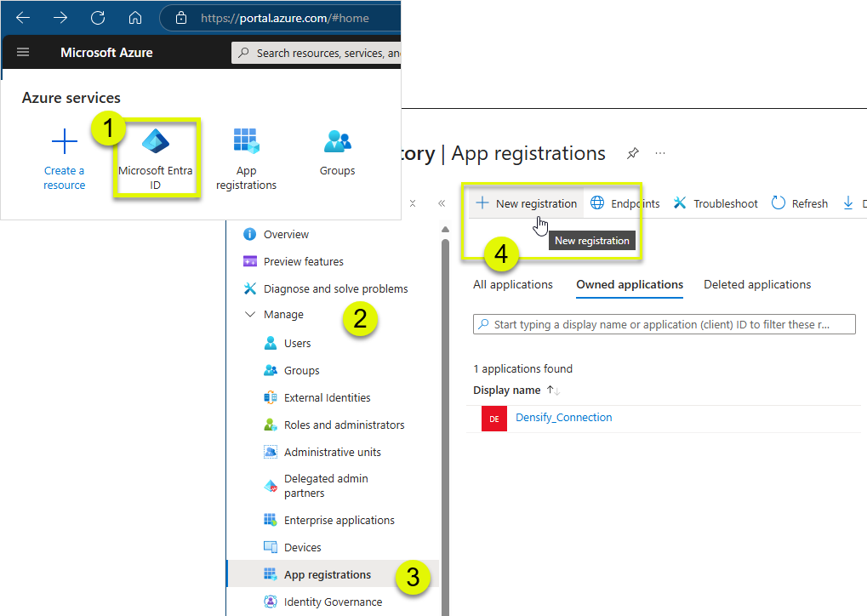Click the Create a resource plus icon
The width and height of the screenshot is (867, 616).
[64, 141]
